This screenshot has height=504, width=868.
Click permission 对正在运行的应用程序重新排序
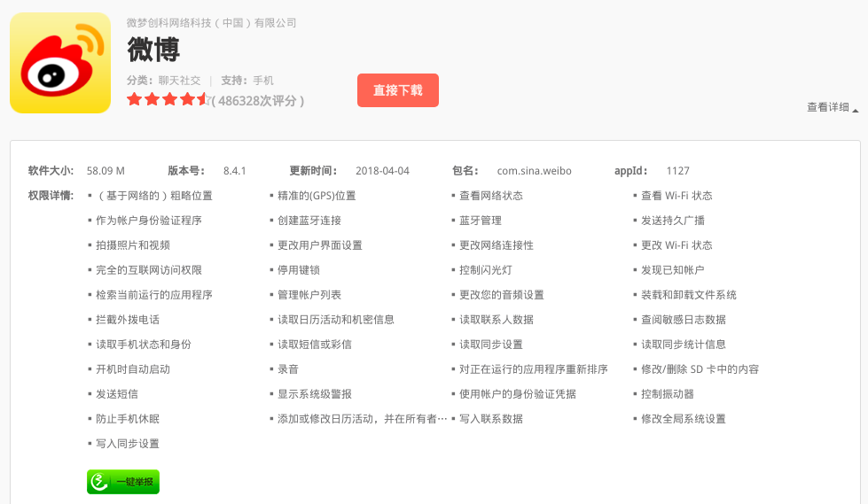click(534, 370)
